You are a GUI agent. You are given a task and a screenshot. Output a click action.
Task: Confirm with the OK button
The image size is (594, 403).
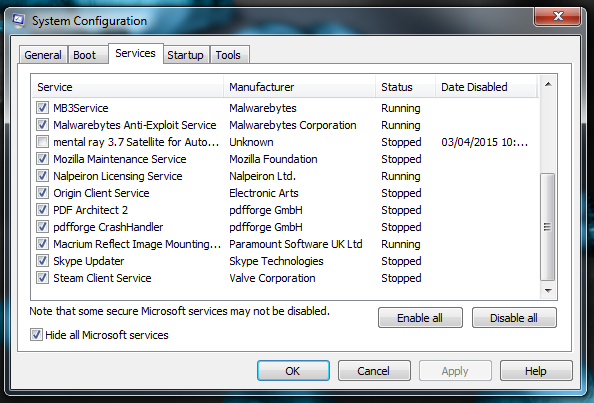pos(293,370)
